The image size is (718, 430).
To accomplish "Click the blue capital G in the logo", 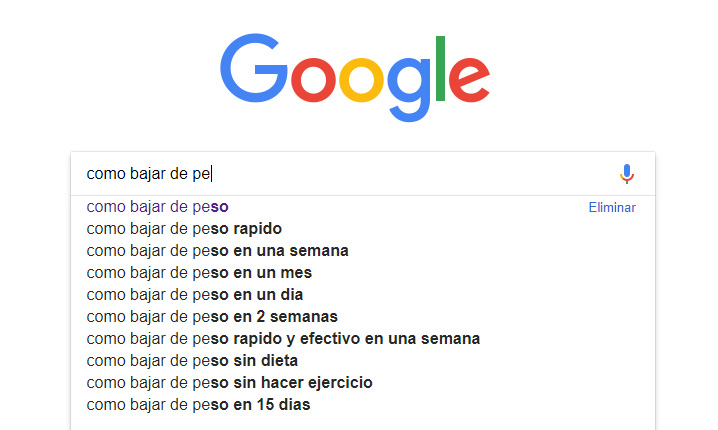I will [254, 68].
